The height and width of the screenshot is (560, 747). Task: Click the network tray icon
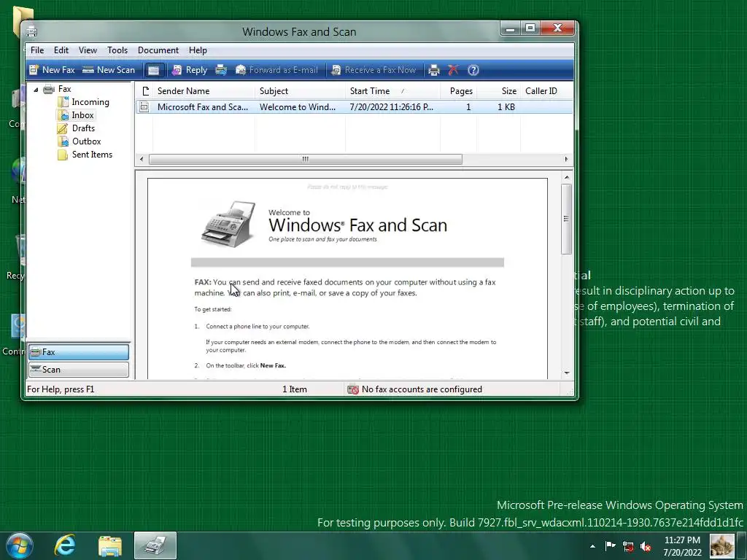point(628,546)
